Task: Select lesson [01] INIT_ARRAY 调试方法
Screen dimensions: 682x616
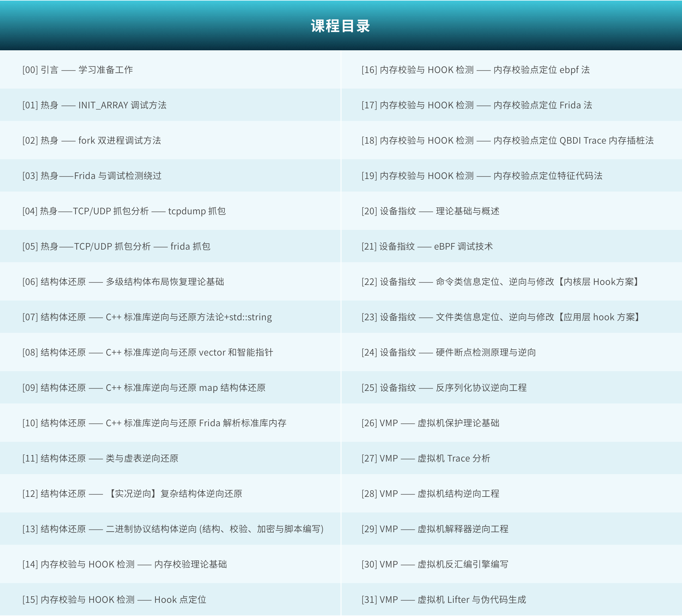Action: [x=95, y=105]
